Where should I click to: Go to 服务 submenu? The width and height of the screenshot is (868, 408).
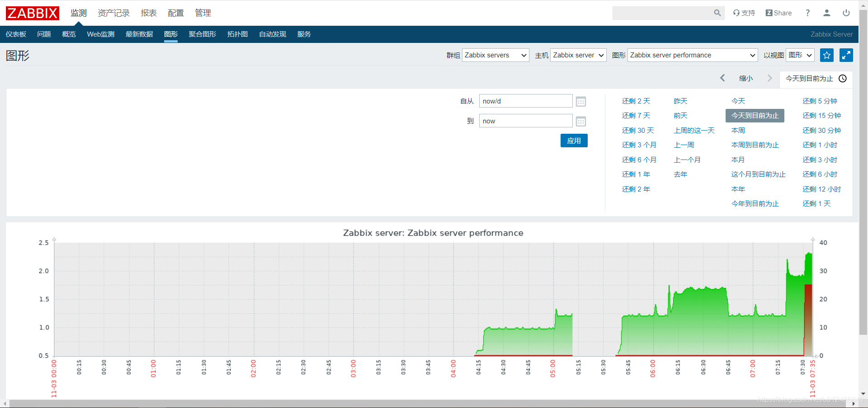[x=304, y=34]
